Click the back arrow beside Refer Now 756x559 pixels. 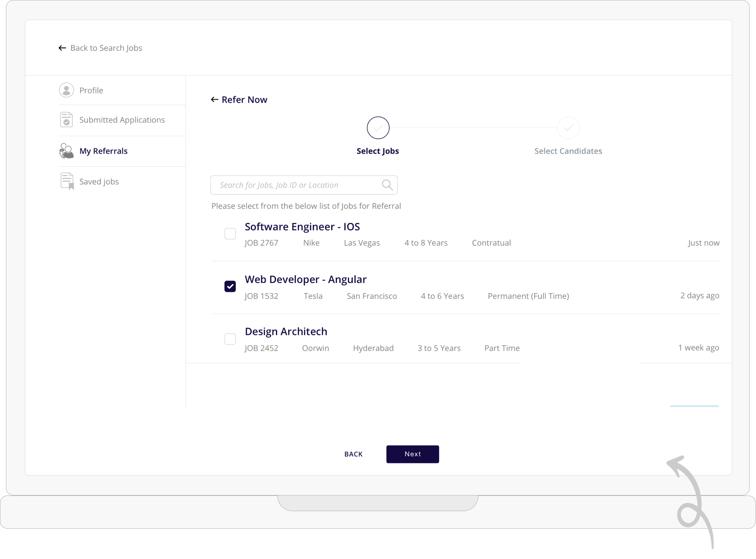point(214,99)
